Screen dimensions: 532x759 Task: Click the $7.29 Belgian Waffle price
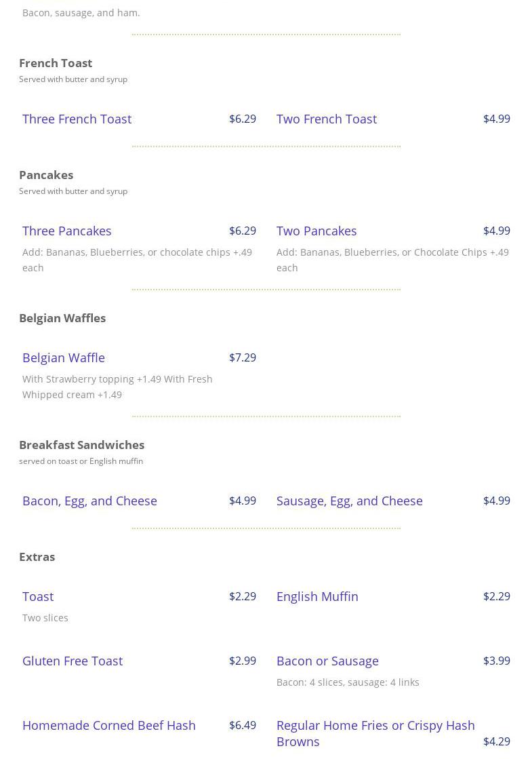click(x=243, y=357)
